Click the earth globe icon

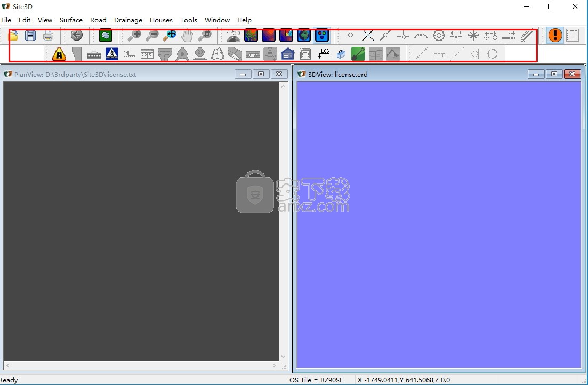click(304, 36)
